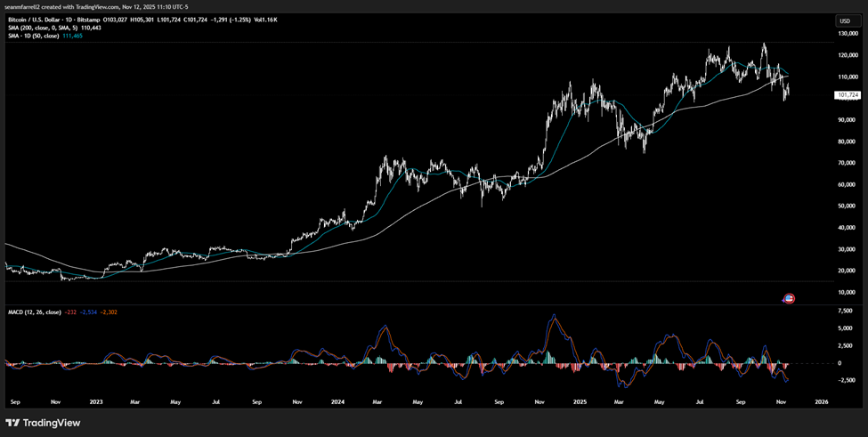This screenshot has height=437, width=868.
Task: Click the TradingView logo icon
Action: tap(12, 423)
